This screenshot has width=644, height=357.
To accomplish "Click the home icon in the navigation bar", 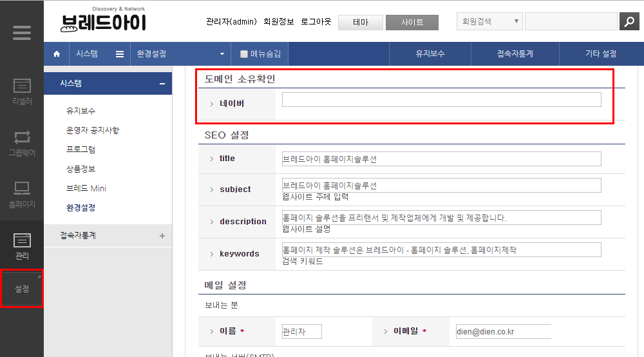I will tap(57, 54).
